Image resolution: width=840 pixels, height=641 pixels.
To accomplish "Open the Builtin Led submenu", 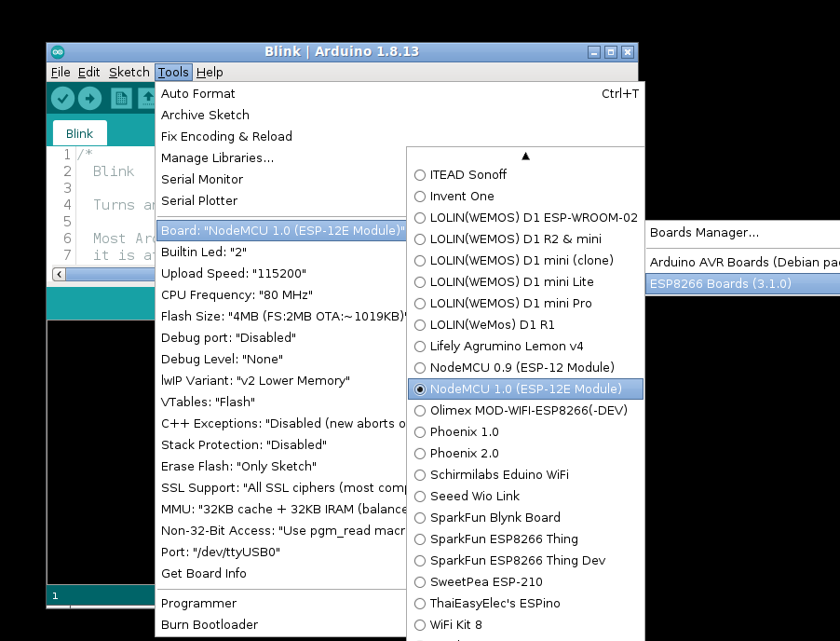I will click(x=282, y=252).
